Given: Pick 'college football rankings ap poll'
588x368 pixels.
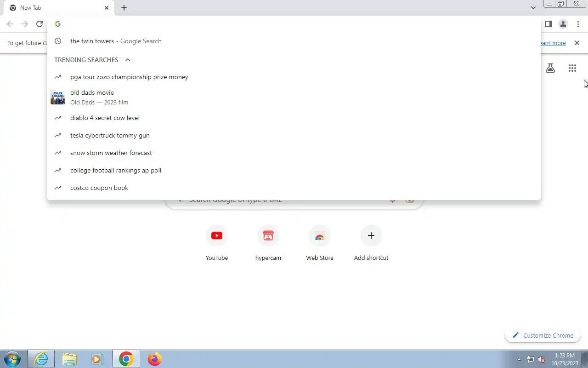Looking at the screenshot, I should pos(294,170).
